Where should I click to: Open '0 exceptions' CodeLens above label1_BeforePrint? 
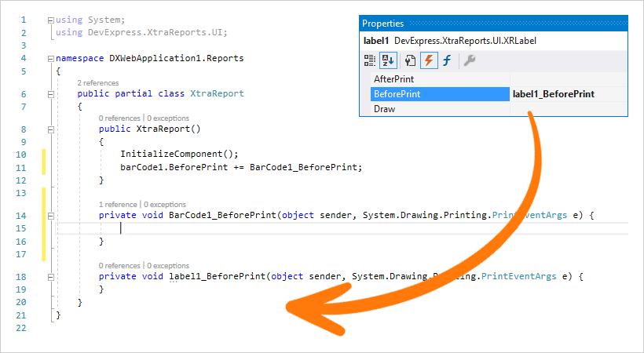coord(168,266)
